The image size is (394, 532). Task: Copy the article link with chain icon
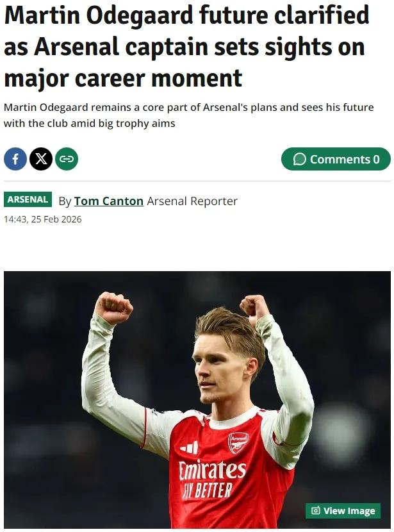pyautogui.click(x=67, y=159)
